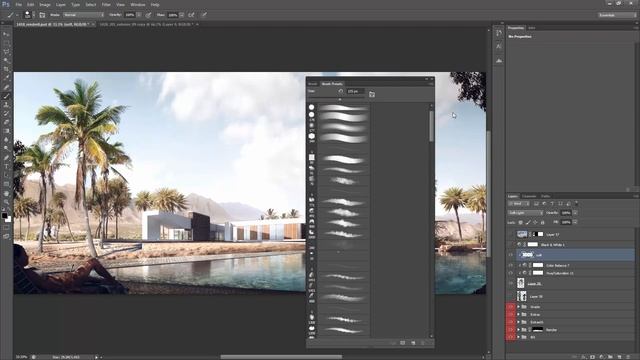Open the Image menu
Screen dimensions: 640x360
(x=45, y=4)
